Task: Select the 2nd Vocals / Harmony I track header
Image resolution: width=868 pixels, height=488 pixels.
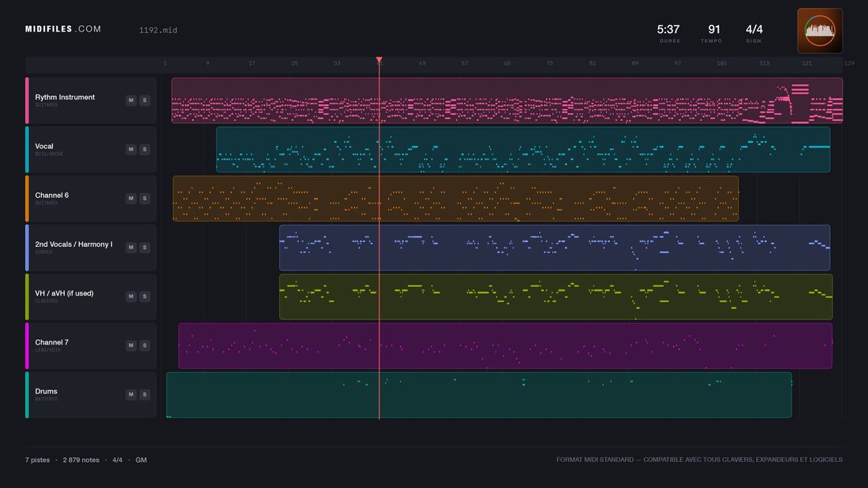Action: tap(91, 248)
